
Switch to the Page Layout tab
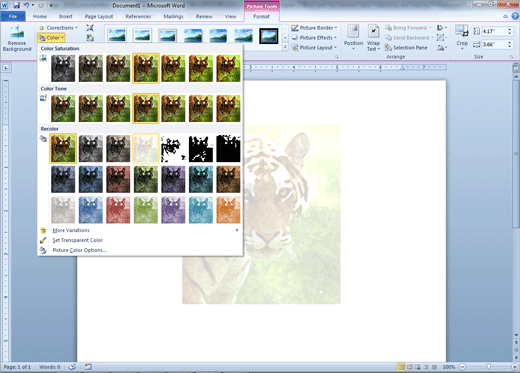99,16
